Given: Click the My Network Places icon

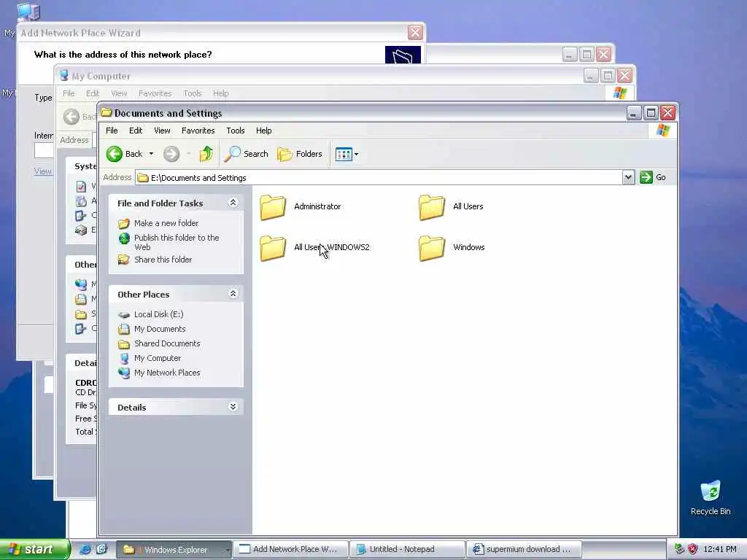Looking at the screenshot, I should coord(124,373).
